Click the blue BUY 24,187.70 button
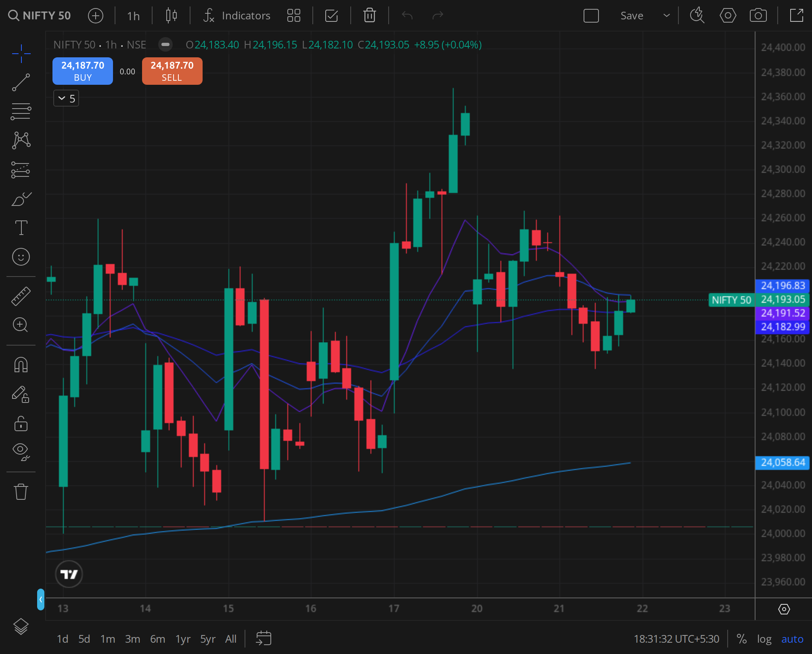 (x=83, y=71)
